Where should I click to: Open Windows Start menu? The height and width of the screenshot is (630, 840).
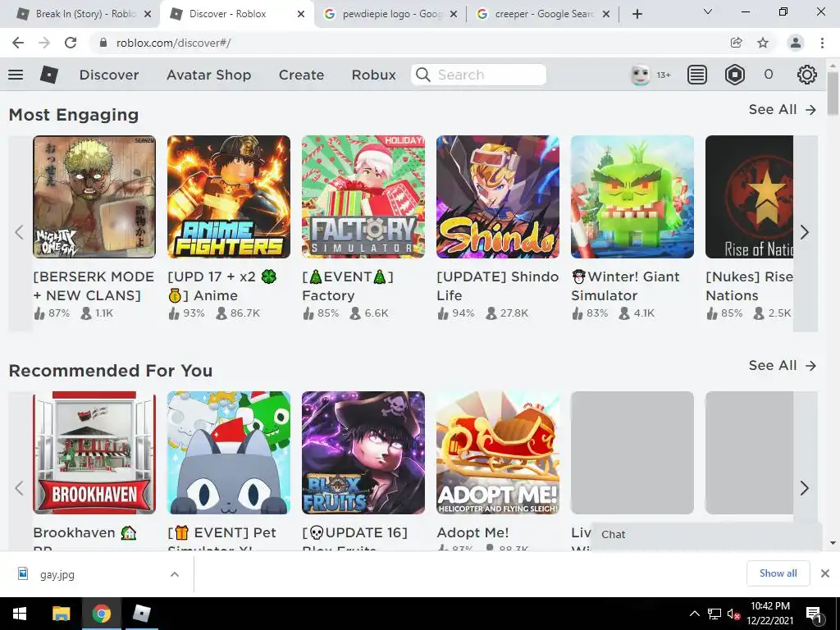click(x=20, y=614)
